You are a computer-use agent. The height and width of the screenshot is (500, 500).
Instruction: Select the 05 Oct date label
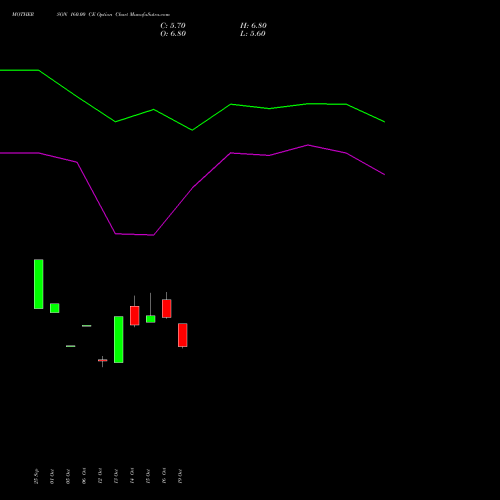pyautogui.click(x=68, y=476)
